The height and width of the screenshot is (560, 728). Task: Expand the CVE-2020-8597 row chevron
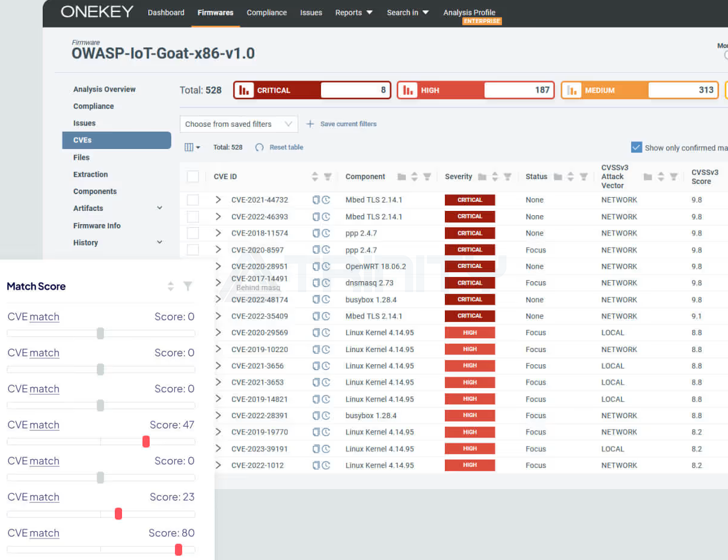pyautogui.click(x=218, y=250)
